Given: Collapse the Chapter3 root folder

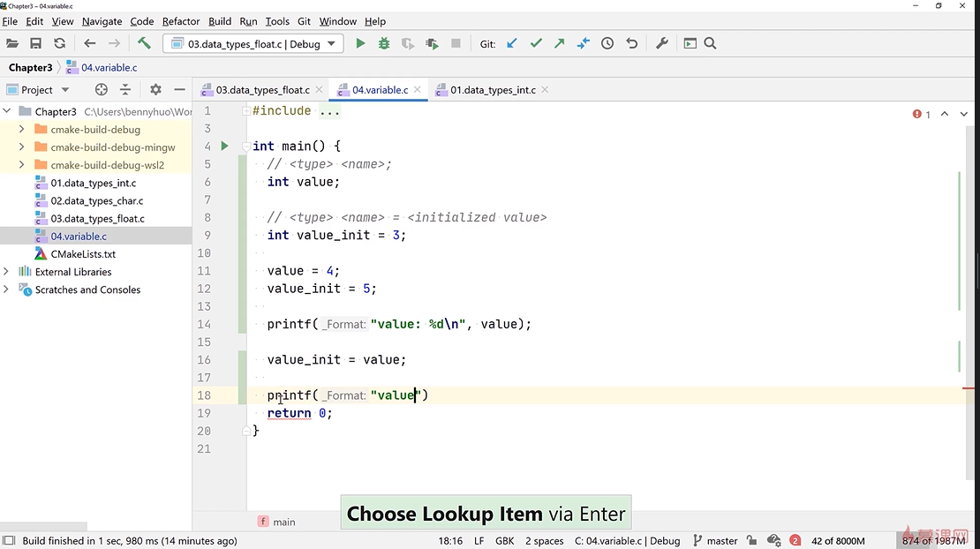Looking at the screenshot, I should [7, 112].
